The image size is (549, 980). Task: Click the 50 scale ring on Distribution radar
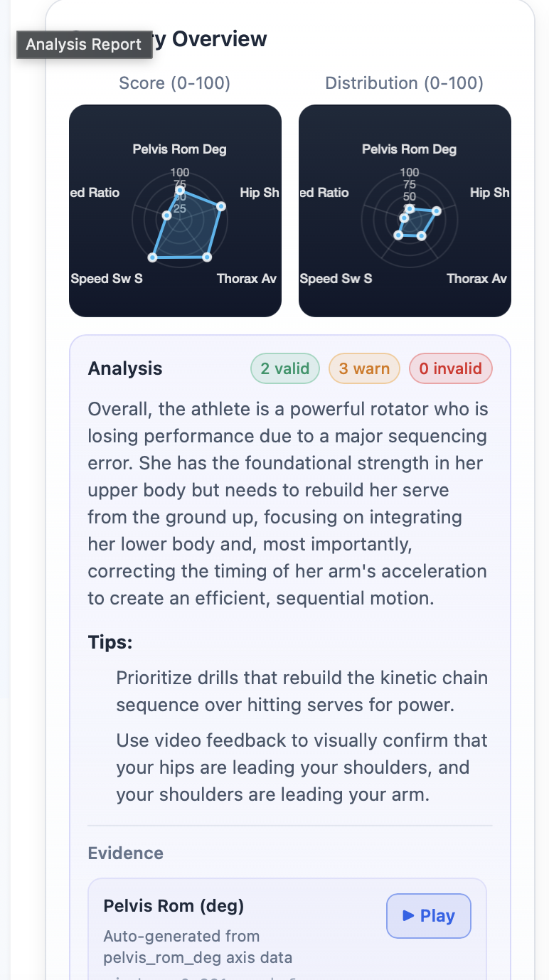(408, 198)
